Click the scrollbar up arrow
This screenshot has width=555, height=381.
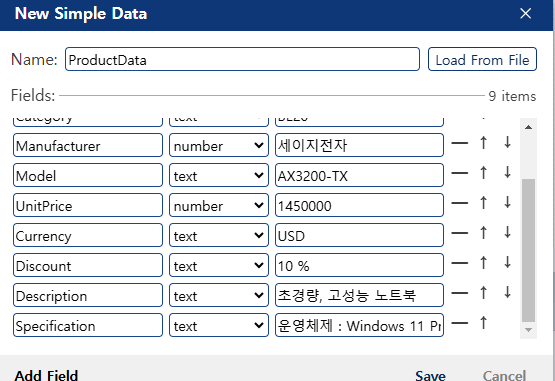click(x=528, y=127)
